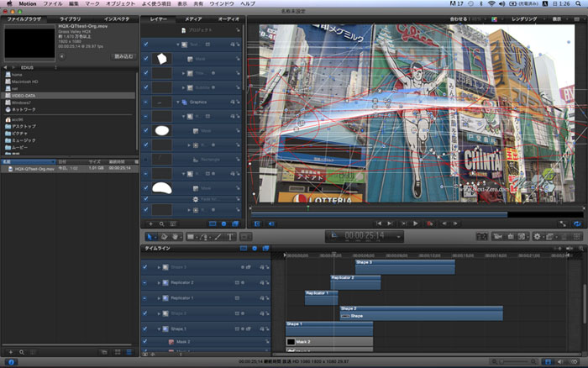Toggle visibility checkbox of Replicator 2 row
The width and height of the screenshot is (588, 368).
pos(145,282)
